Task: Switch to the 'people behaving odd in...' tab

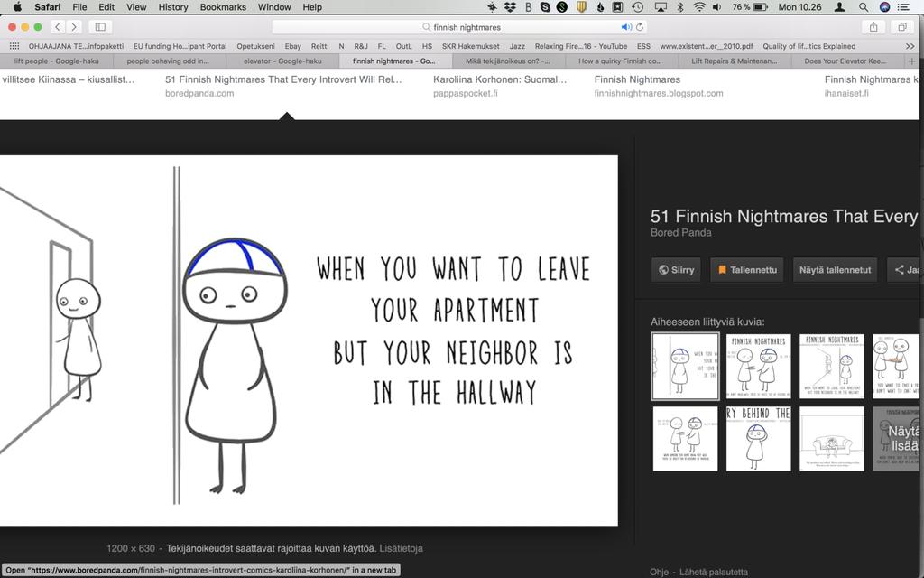Action: click(168, 61)
